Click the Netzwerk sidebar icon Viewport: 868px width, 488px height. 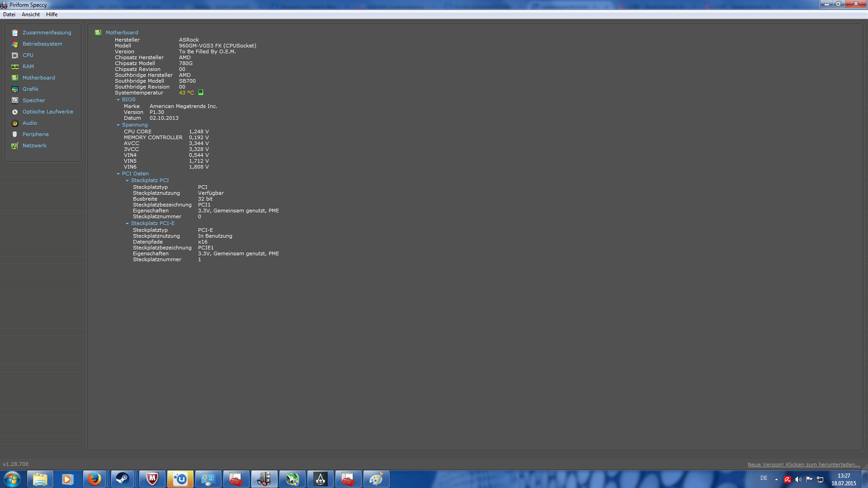click(15, 146)
